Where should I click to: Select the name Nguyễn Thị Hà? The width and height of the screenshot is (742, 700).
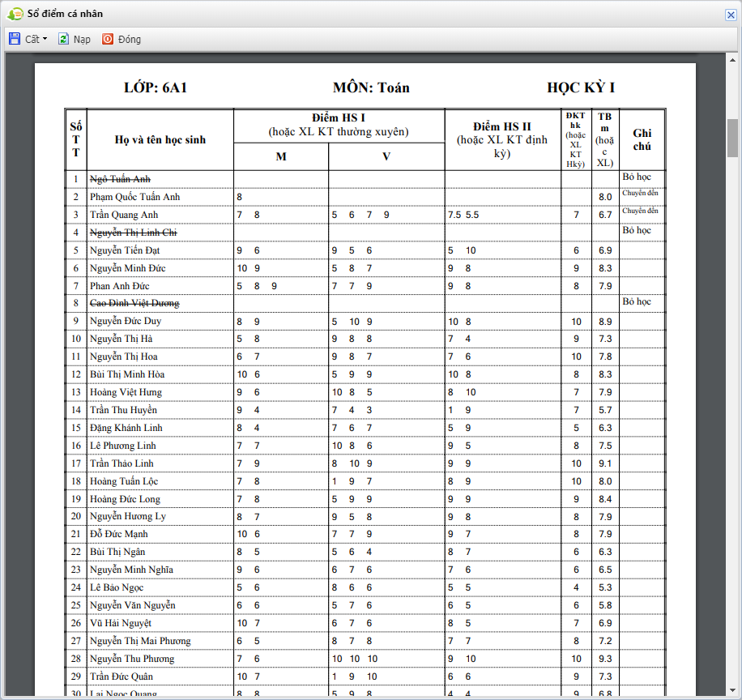point(122,339)
